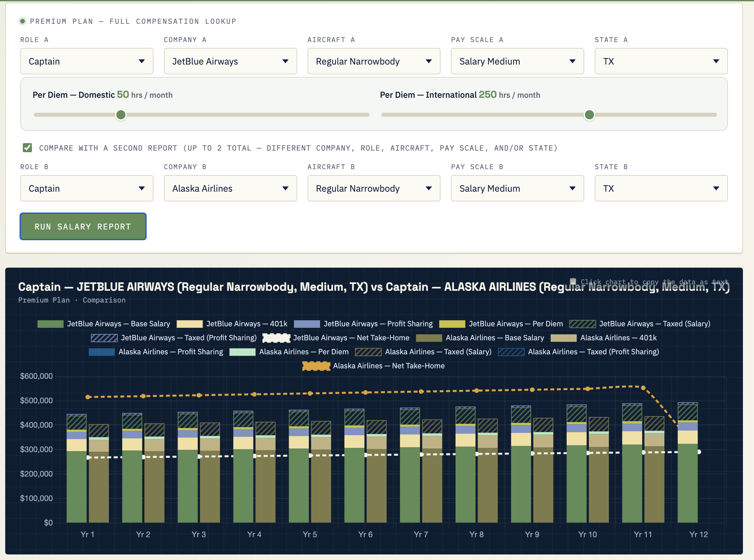Screen dimensions: 754x560
Task: Click the '50' domestic hours value
Action: point(123,95)
